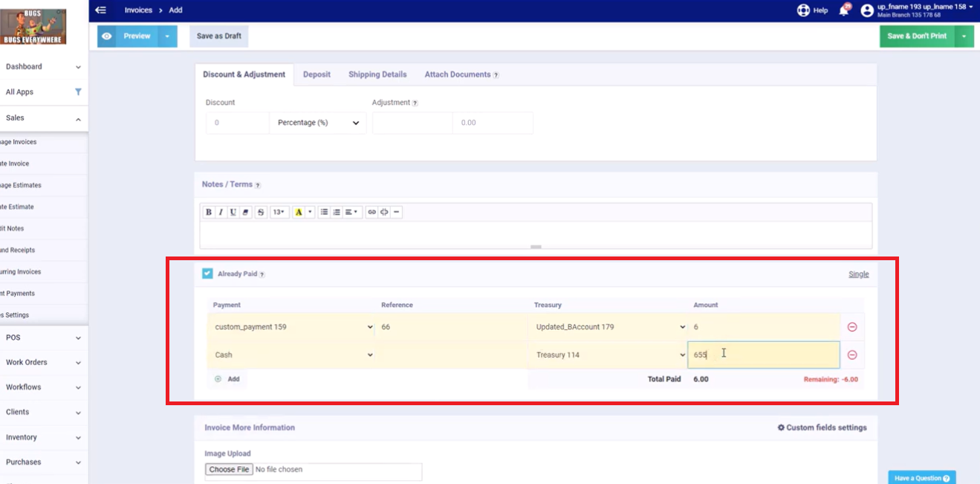Click the Notes / Terms help icon

[258, 185]
